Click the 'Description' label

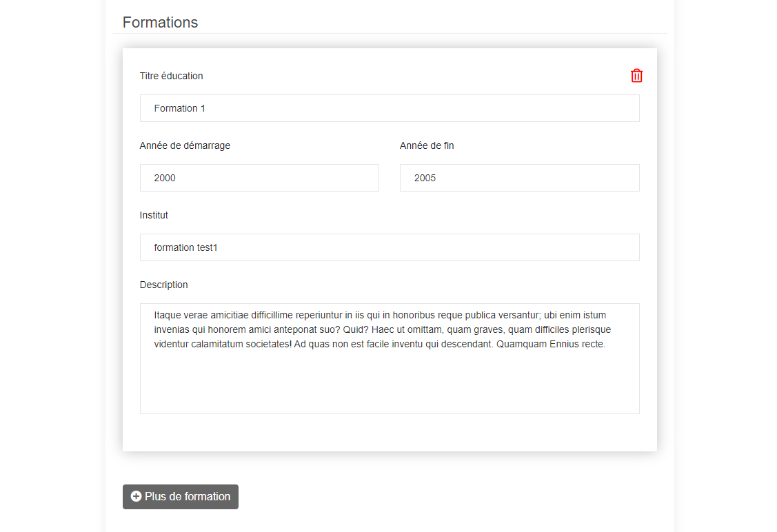[163, 285]
